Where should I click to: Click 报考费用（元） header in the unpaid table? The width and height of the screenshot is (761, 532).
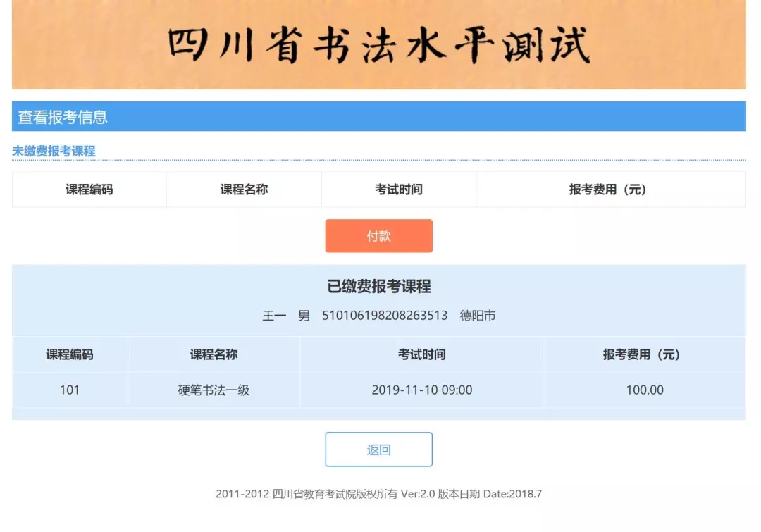[x=610, y=190]
